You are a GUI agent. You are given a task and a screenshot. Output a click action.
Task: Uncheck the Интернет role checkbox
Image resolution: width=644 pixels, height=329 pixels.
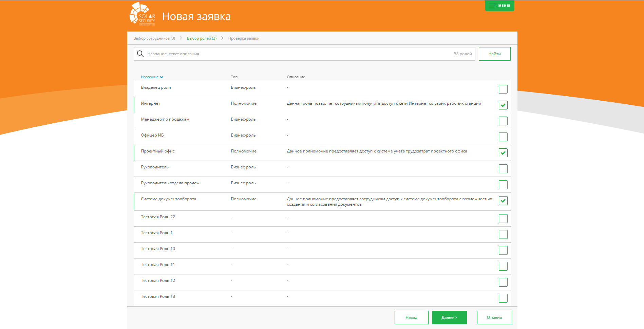point(503,105)
